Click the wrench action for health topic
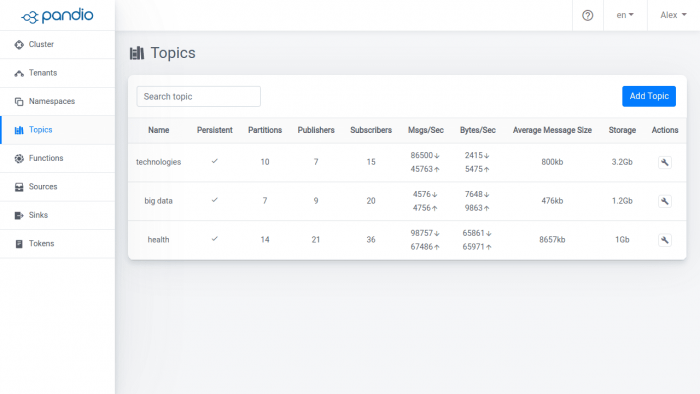 click(665, 240)
